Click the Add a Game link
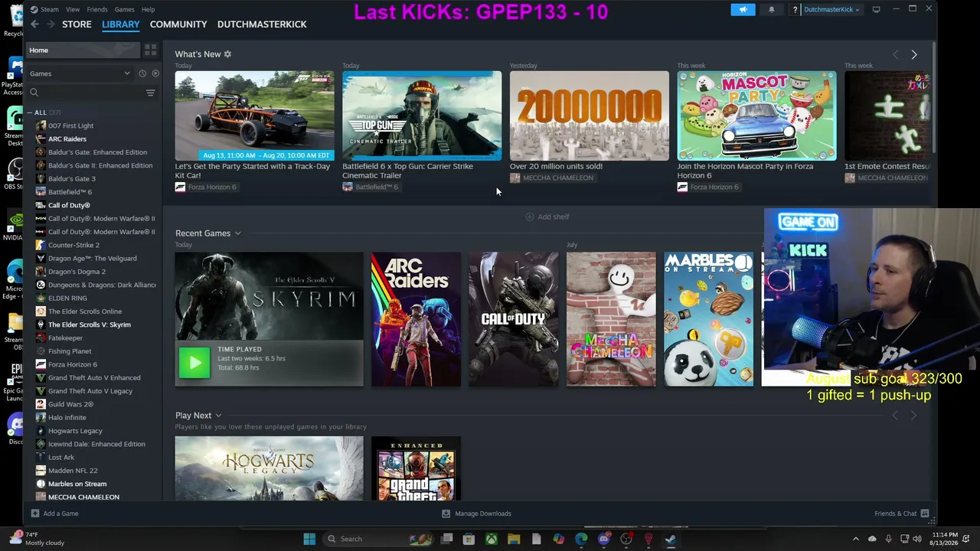 click(x=60, y=514)
